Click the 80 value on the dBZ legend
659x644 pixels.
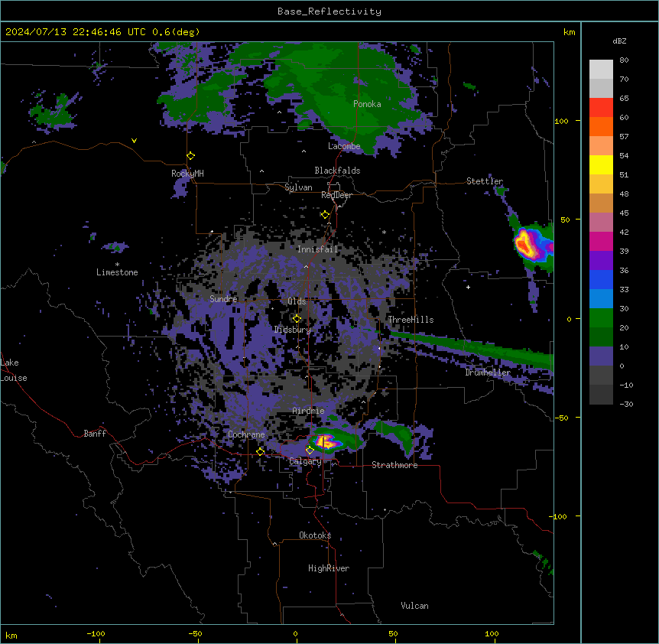tap(624, 60)
